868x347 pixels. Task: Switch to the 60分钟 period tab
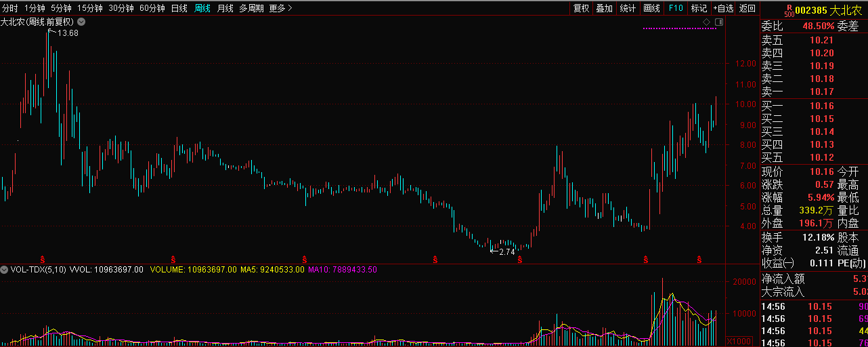(152, 8)
